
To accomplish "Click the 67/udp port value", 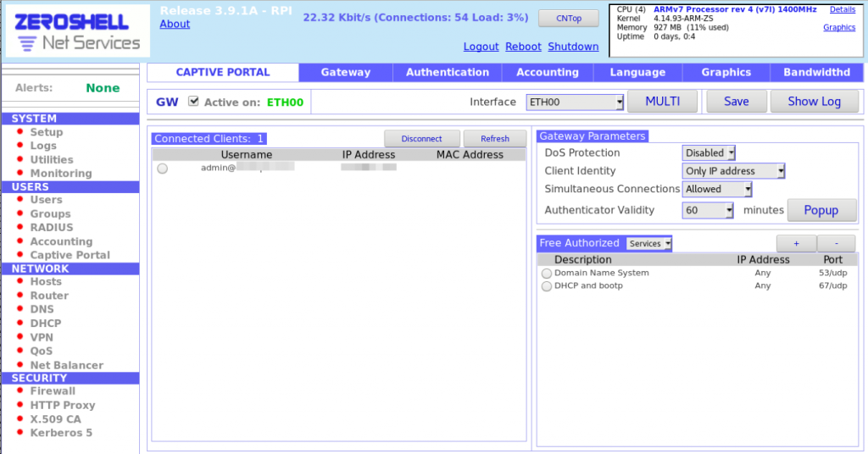I will point(833,285).
